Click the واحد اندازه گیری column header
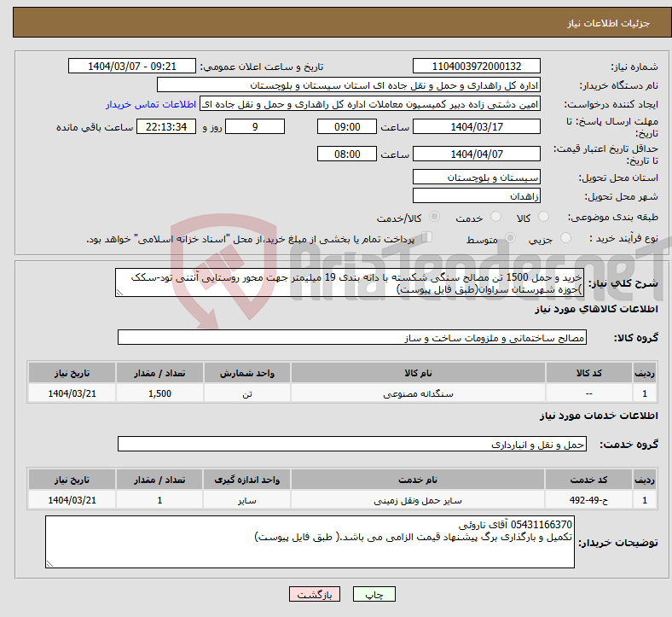This screenshot has width=672, height=617. coord(246,480)
